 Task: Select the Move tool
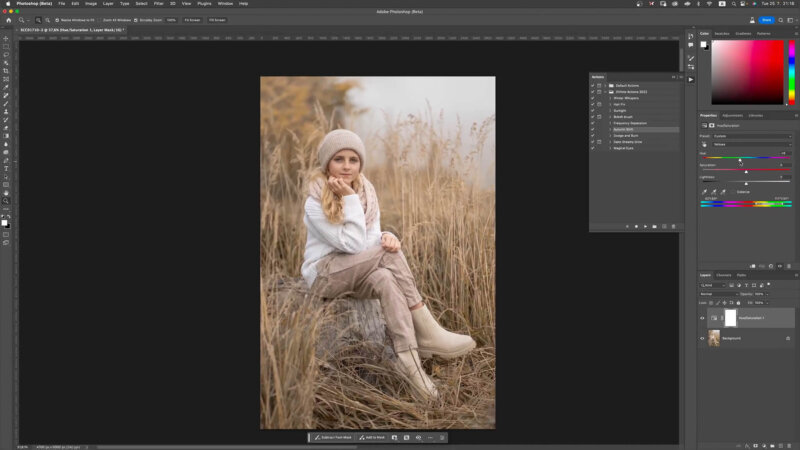pos(6,38)
